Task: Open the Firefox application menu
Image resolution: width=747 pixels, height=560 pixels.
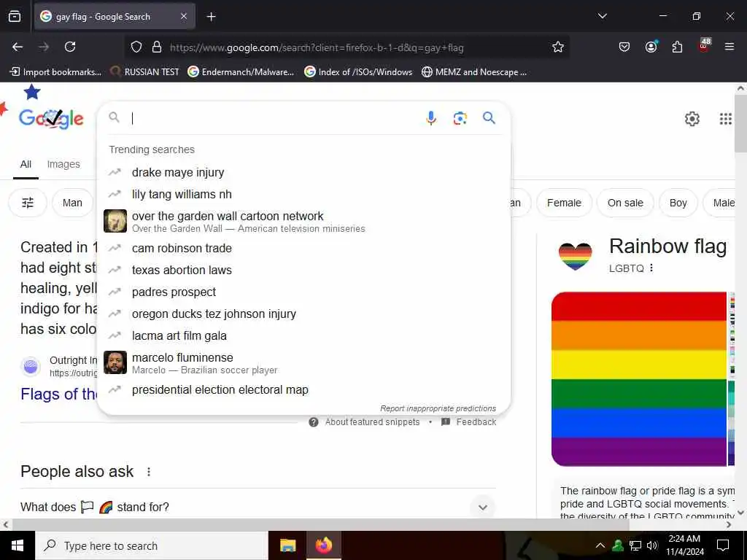Action: click(729, 47)
